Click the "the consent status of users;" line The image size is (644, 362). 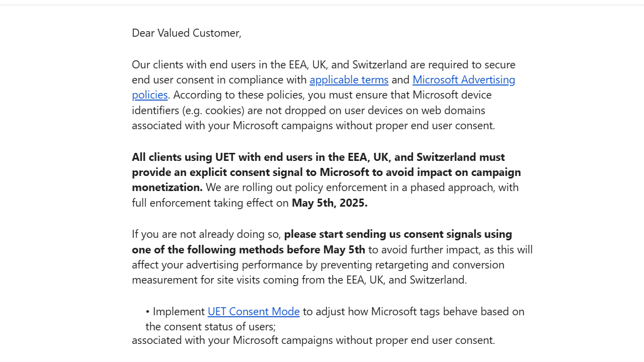click(x=210, y=327)
